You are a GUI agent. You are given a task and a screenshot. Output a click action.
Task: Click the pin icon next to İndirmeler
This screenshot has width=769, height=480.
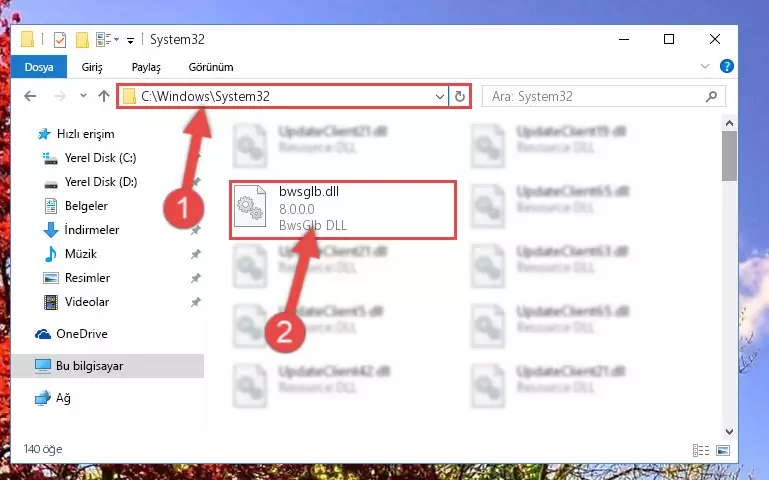click(x=196, y=230)
